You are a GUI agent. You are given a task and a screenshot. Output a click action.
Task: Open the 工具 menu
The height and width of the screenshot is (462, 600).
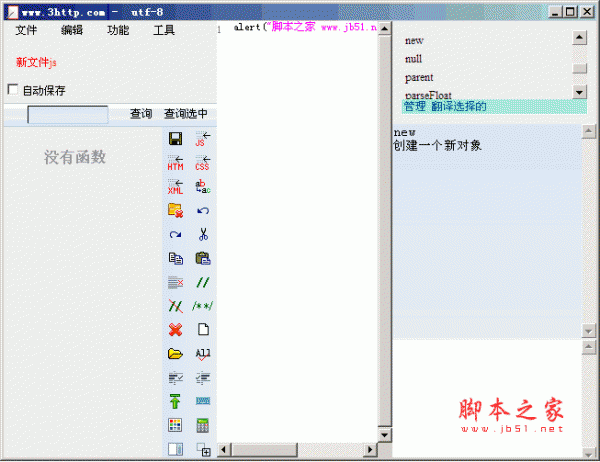(164, 30)
